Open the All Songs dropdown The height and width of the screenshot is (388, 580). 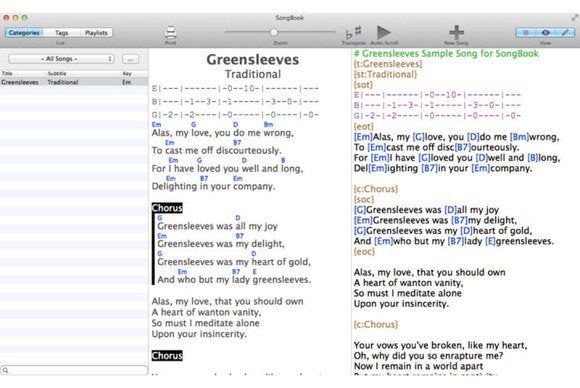[61, 59]
